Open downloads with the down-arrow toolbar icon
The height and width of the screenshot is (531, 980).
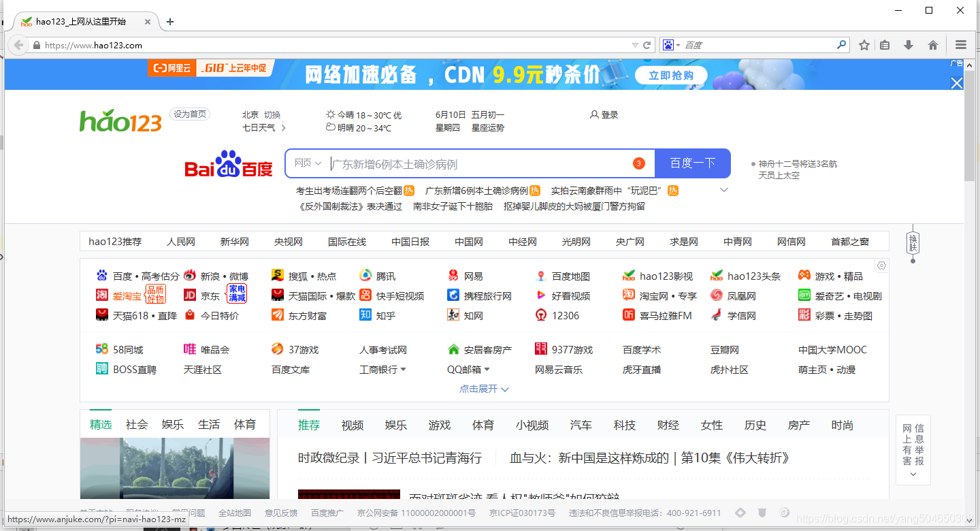pos(908,45)
